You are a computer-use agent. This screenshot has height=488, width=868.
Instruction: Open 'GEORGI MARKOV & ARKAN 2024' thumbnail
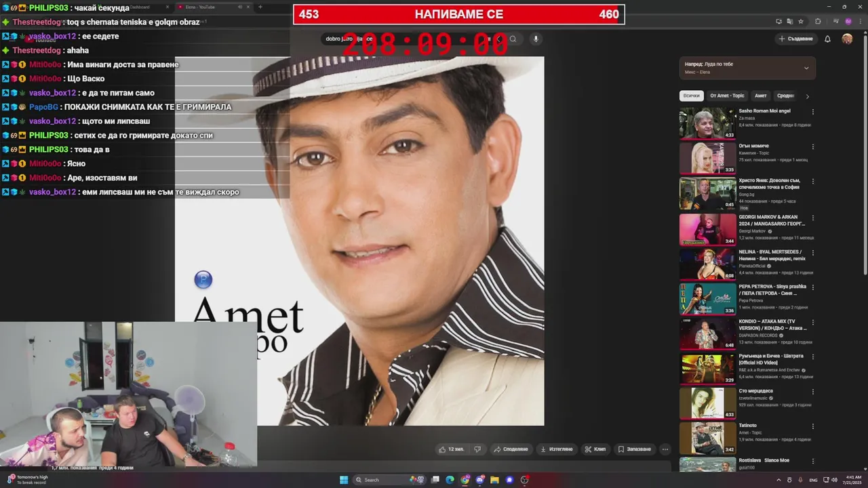pyautogui.click(x=707, y=229)
